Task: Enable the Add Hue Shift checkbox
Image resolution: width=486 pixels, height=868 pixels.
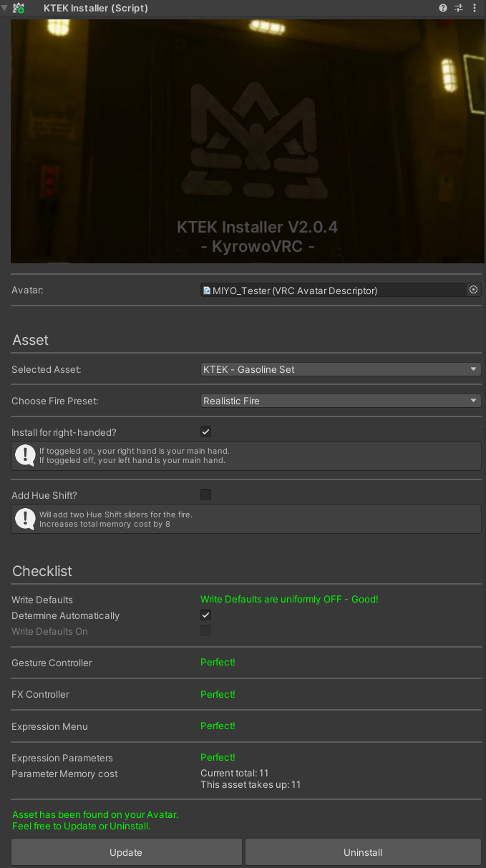Action: coord(205,494)
